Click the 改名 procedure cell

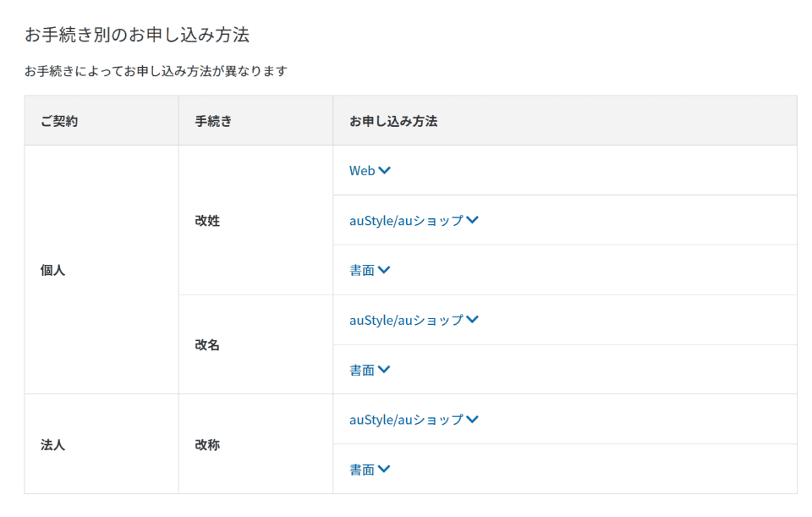pyautogui.click(x=255, y=344)
